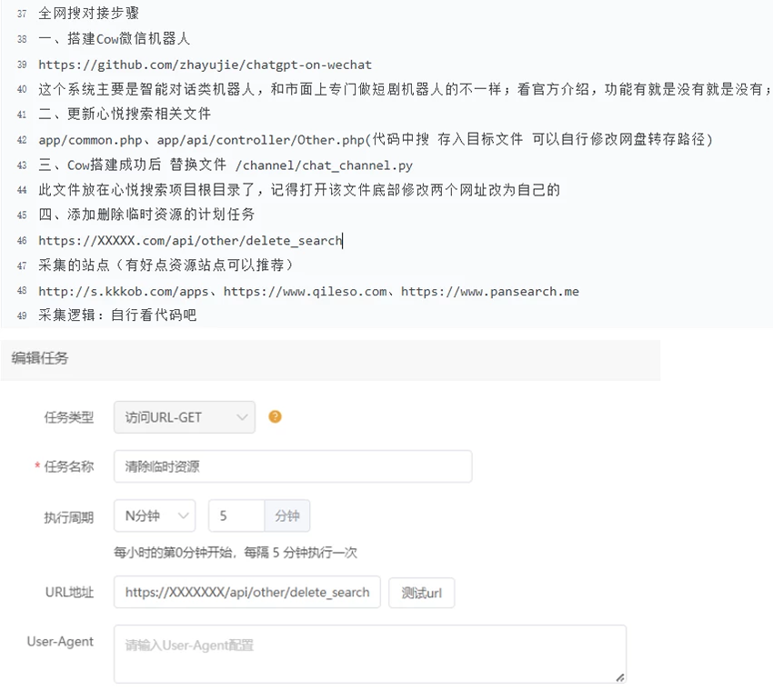The image size is (773, 700).
Task: Click the /channel/chat_channel.py path on line 43
Action: click(x=323, y=165)
